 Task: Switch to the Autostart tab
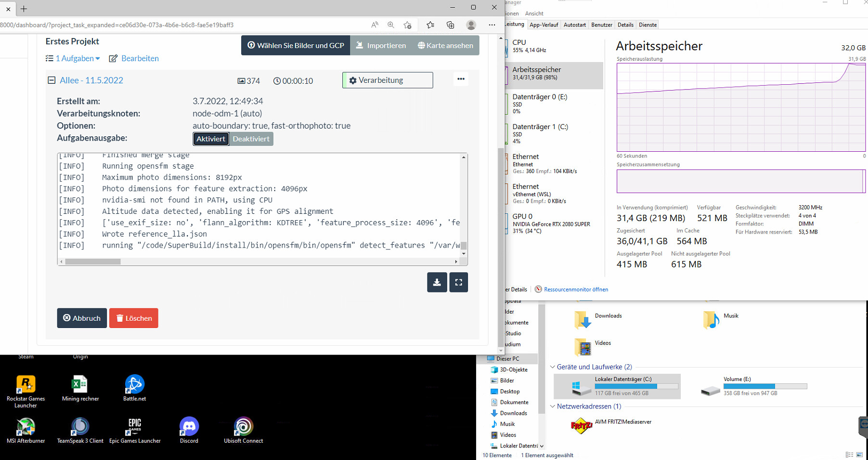click(x=575, y=25)
